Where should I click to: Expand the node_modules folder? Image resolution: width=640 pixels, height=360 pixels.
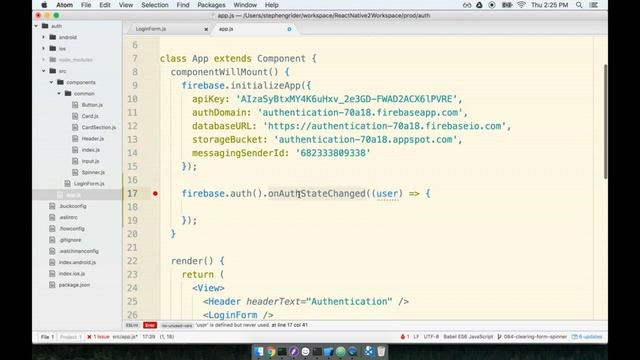(44, 60)
